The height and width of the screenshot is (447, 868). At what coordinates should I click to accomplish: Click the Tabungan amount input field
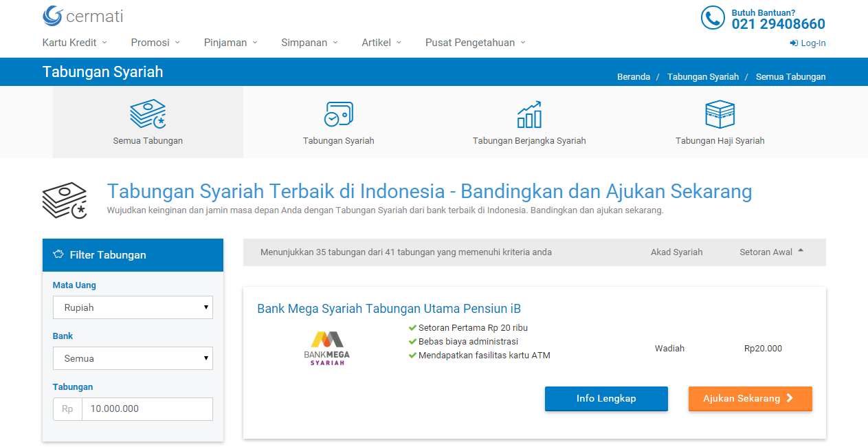(x=147, y=408)
